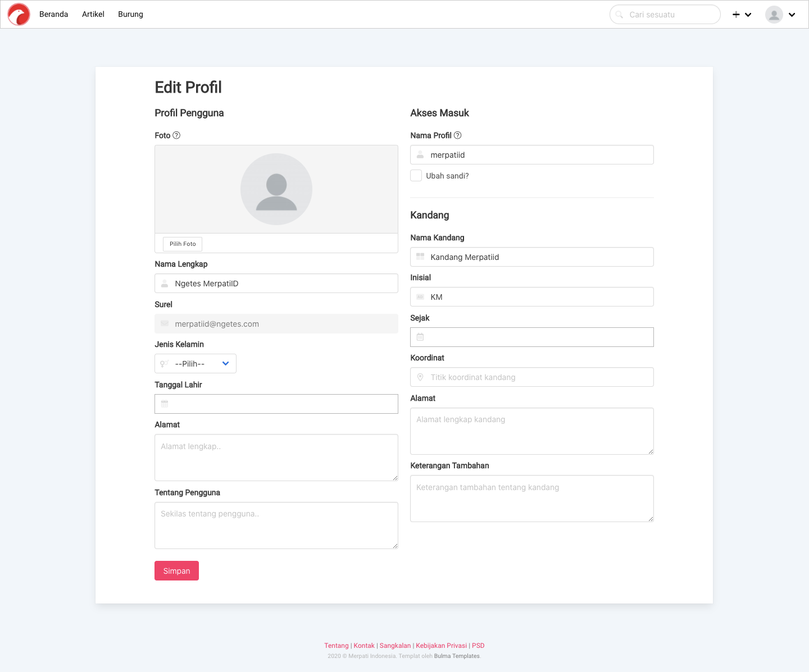Click the plus icon in navbar
The image size is (809, 672).
pyautogui.click(x=736, y=15)
